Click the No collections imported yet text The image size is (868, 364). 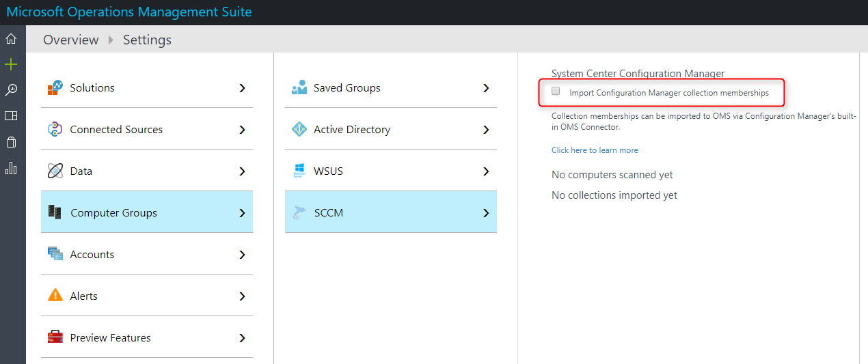click(614, 195)
